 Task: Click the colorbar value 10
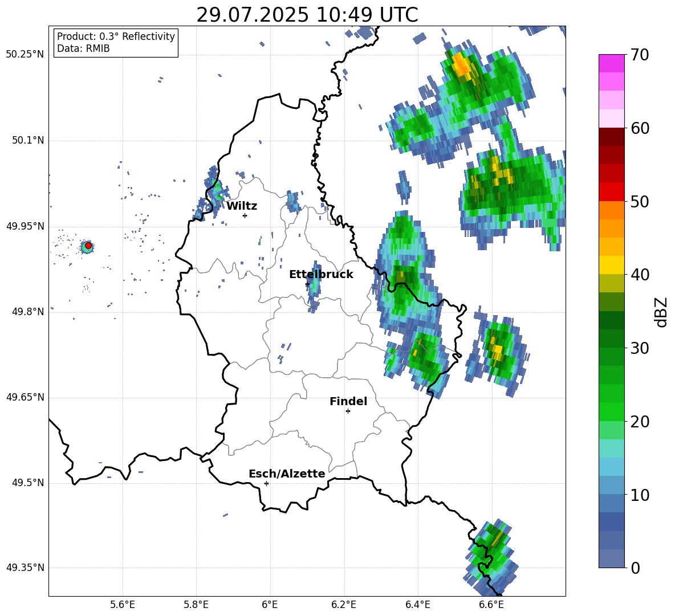point(640,495)
